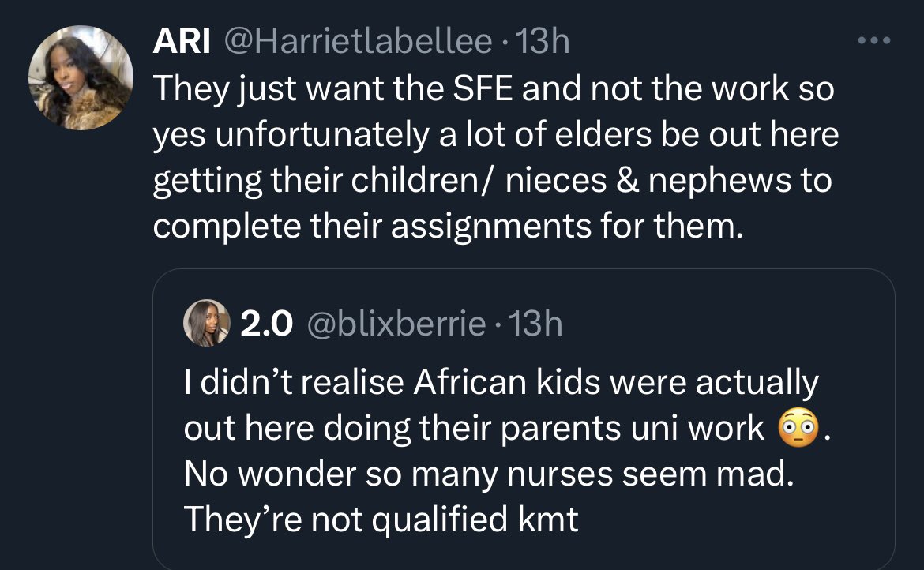Click the @Harrietlabellee handle
Image resolution: width=924 pixels, height=570 pixels.
click(x=357, y=43)
